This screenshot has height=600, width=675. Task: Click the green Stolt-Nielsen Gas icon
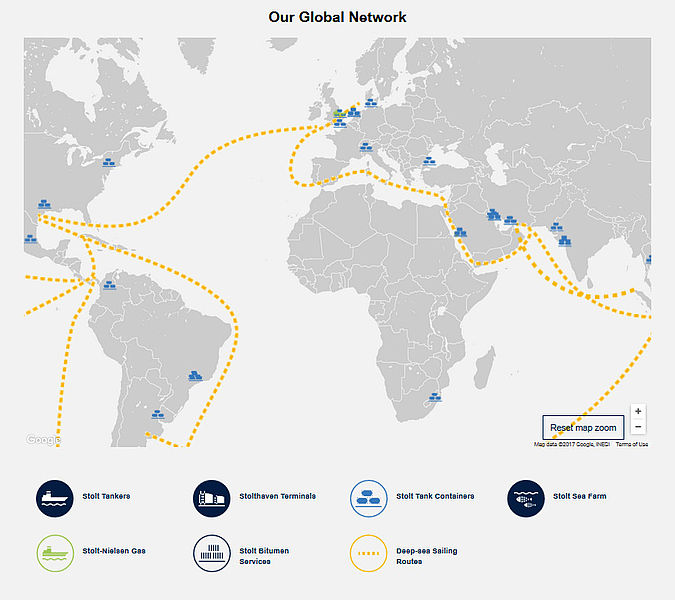[x=54, y=551]
